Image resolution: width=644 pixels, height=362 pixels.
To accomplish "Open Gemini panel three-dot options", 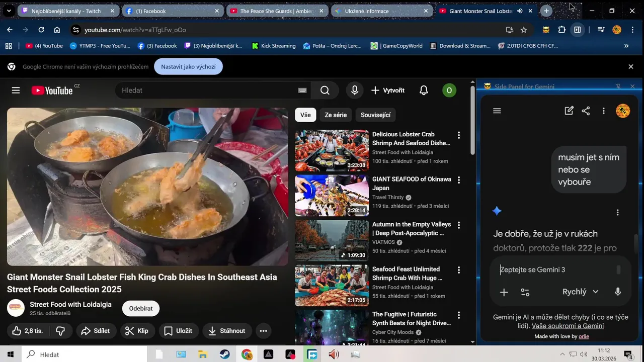I will coord(604,111).
